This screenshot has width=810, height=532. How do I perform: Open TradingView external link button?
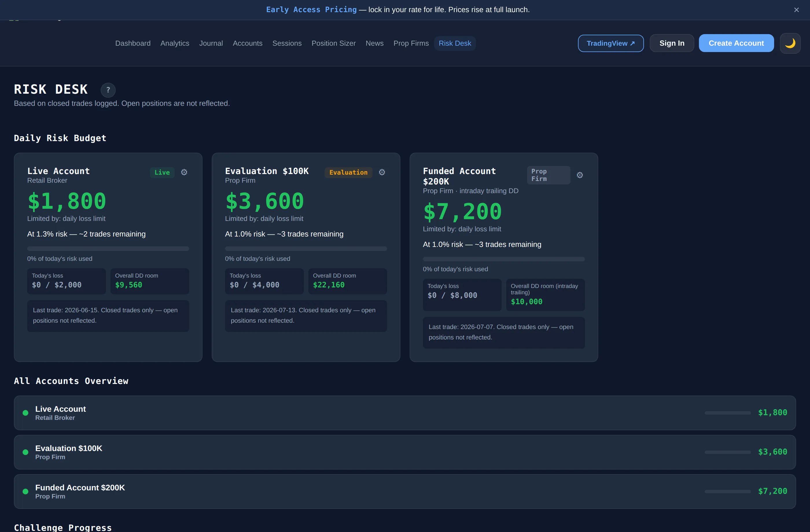(x=611, y=43)
